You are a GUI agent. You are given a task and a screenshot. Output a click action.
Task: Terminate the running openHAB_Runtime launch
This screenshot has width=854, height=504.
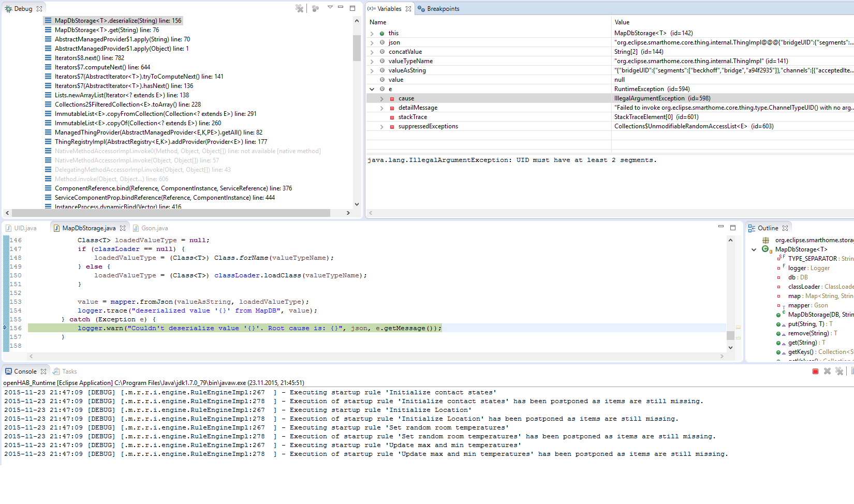pos(815,372)
